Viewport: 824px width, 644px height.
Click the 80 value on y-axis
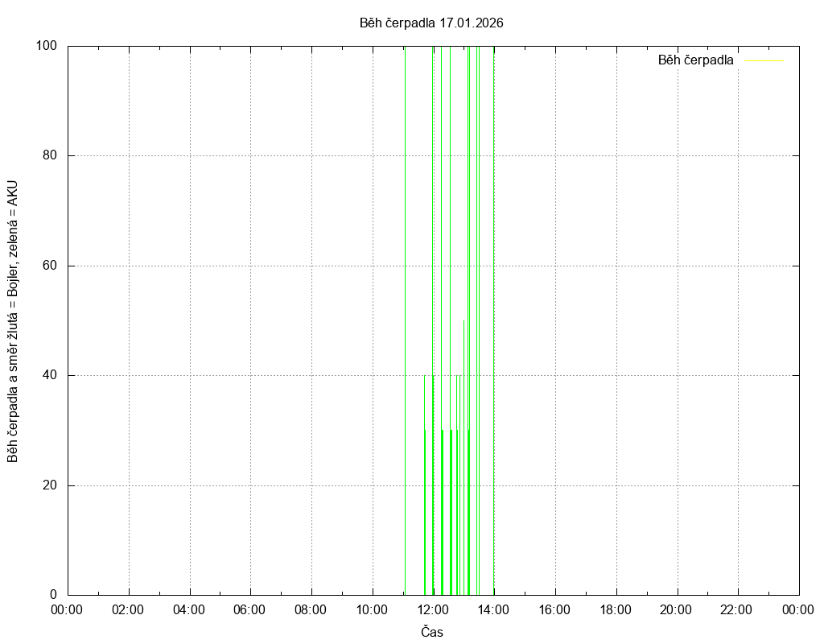[49, 155]
